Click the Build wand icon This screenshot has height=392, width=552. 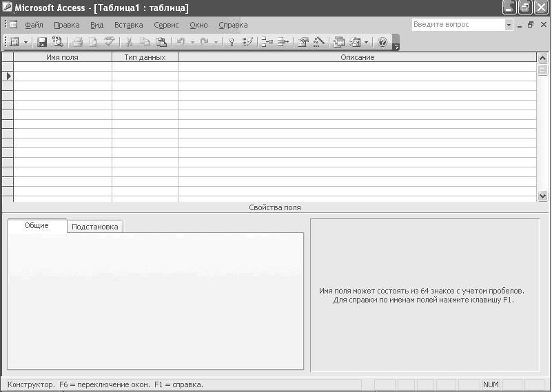(x=318, y=42)
